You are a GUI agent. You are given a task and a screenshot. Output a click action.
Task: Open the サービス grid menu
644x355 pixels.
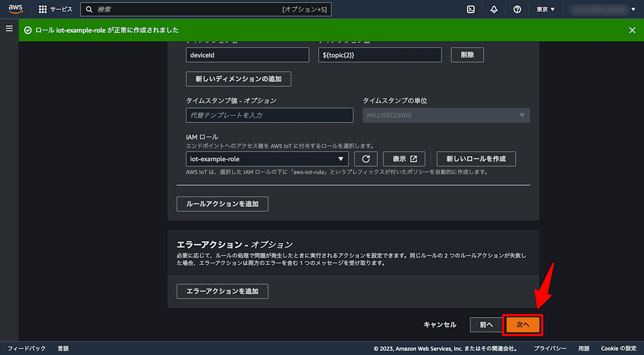coord(56,9)
